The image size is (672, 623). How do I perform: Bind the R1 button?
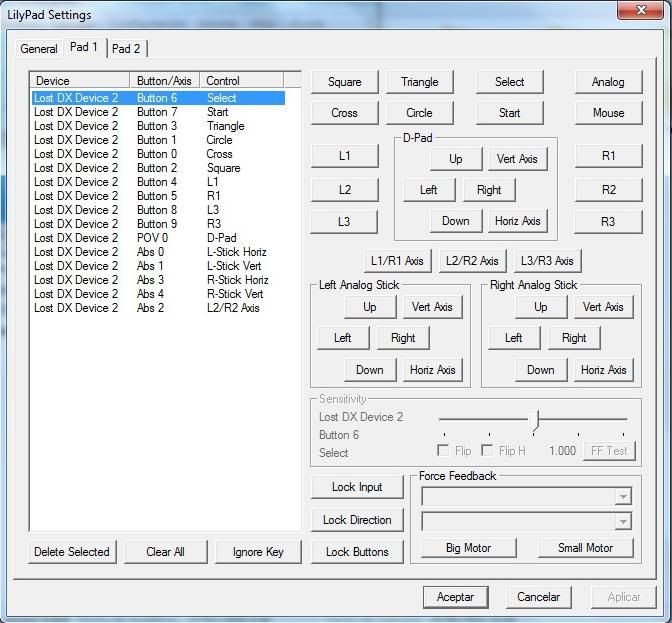pyautogui.click(x=608, y=156)
